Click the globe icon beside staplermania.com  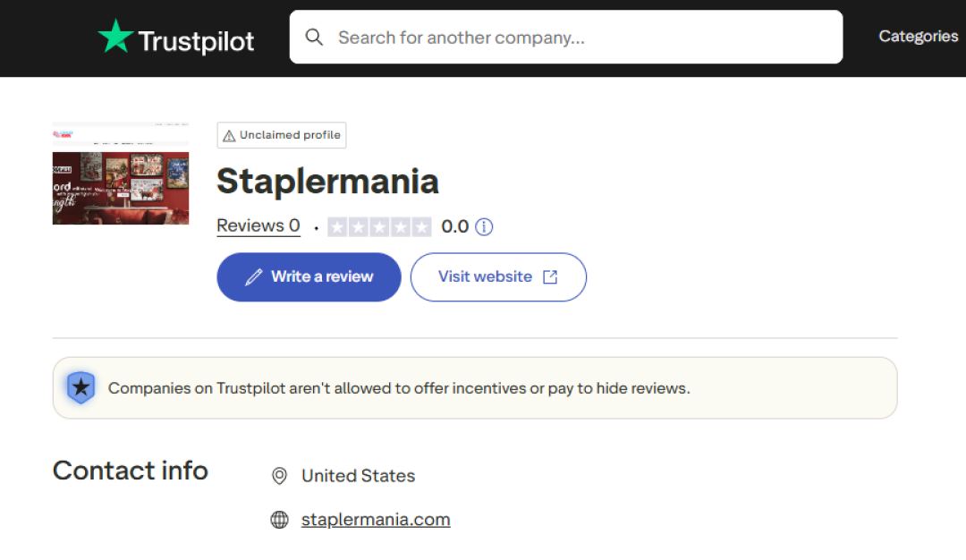tap(279, 520)
